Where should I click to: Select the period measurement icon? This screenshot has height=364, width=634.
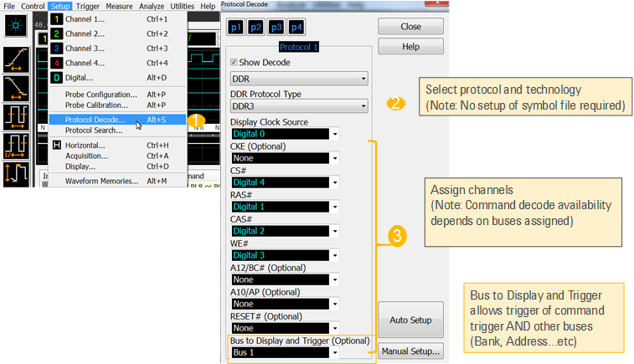coord(17,117)
